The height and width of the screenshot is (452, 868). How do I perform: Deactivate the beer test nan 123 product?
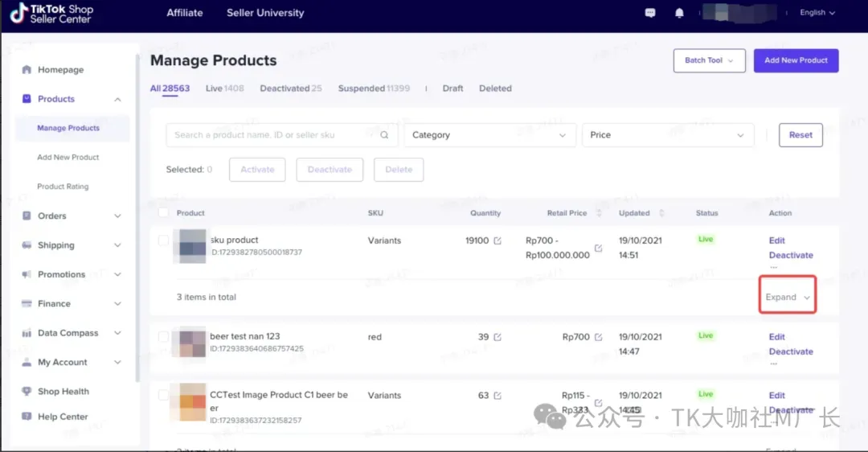(791, 351)
